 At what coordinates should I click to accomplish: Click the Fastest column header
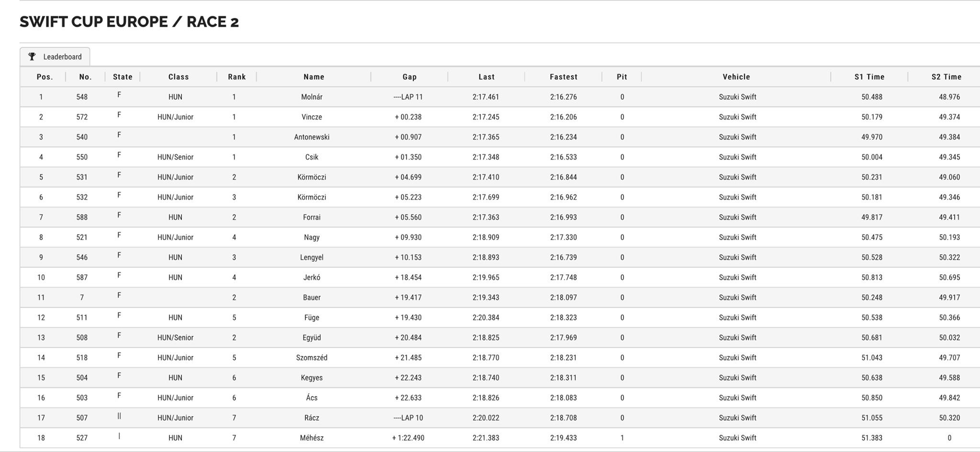click(564, 77)
